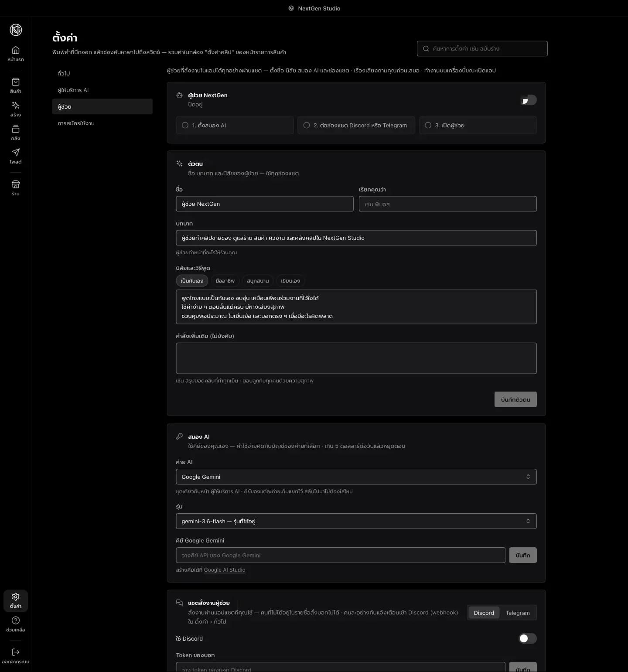The height and width of the screenshot is (672, 628).
Task: Open the รุ่น gemini-3.6-flash dropdown
Action: pyautogui.click(x=356, y=521)
